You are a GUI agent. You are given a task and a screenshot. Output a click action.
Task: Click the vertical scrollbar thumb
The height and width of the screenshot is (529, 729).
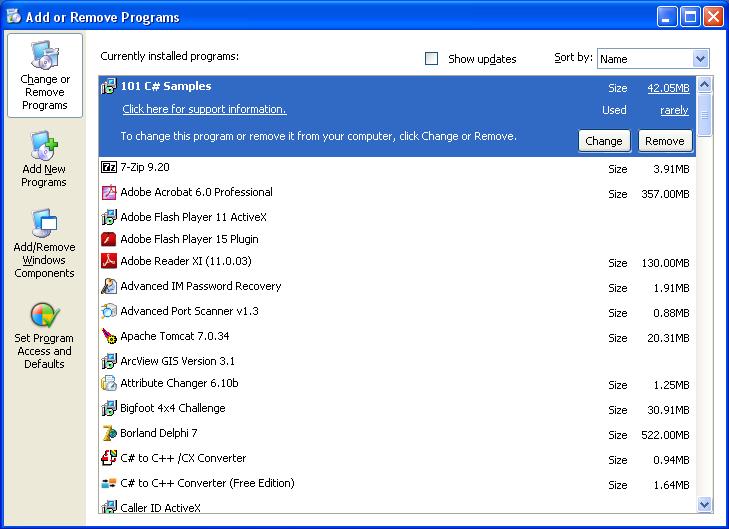coord(704,114)
